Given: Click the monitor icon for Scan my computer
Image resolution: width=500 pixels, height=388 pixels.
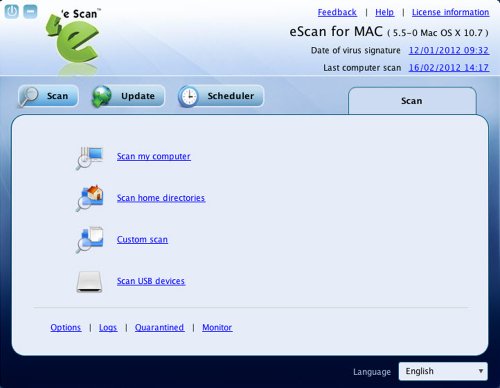Looking at the screenshot, I should coord(89,157).
